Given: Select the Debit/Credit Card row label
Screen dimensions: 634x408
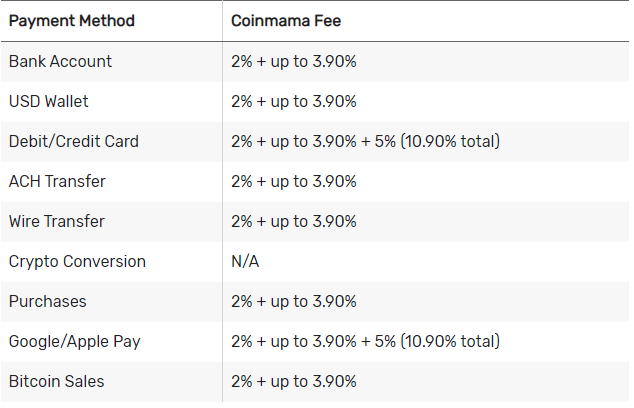Looking at the screenshot, I should (x=74, y=142).
